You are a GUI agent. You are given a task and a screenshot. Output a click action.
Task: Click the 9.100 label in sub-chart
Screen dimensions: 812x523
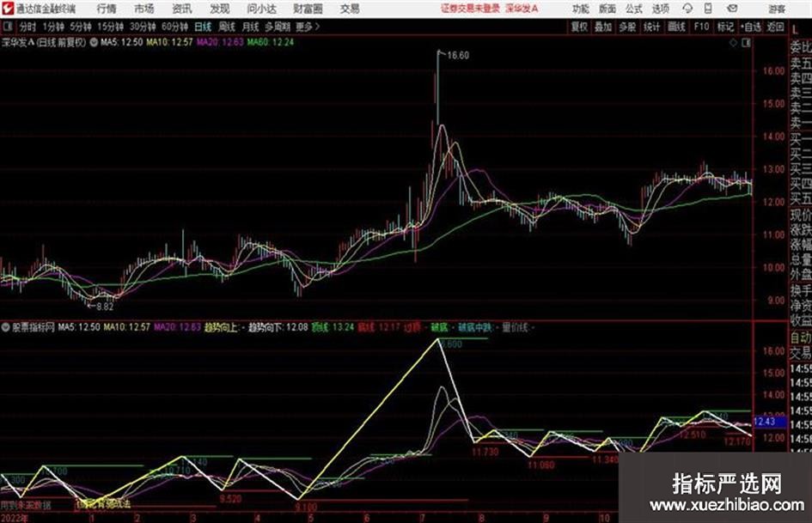point(306,507)
